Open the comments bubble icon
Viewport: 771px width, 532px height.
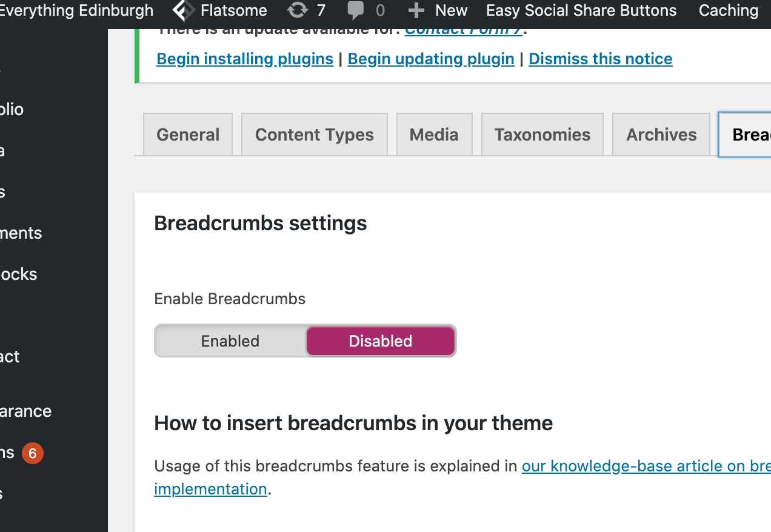(356, 11)
